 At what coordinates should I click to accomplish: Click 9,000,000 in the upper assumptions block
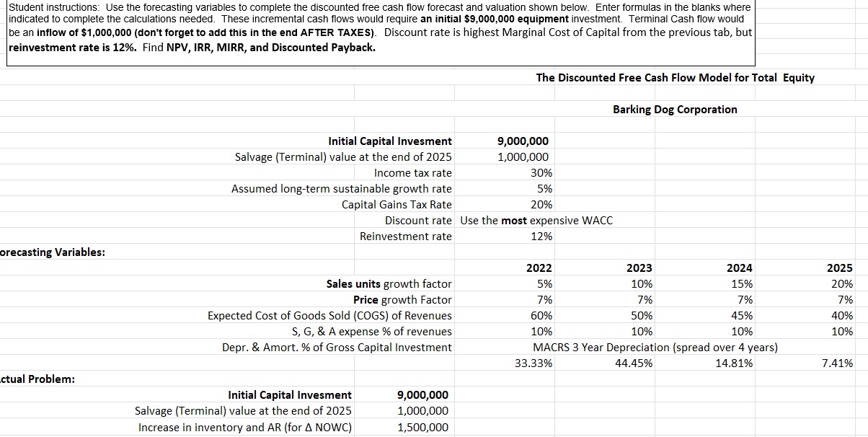(x=523, y=141)
